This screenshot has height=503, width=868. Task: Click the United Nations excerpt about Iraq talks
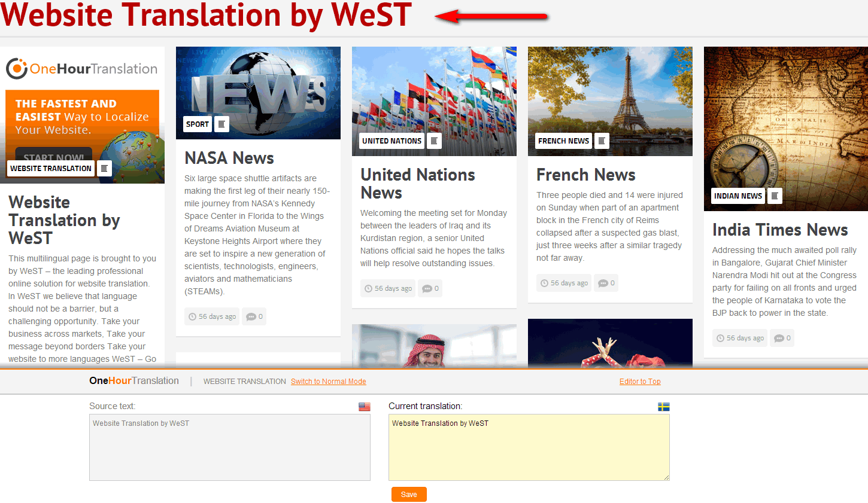point(433,238)
